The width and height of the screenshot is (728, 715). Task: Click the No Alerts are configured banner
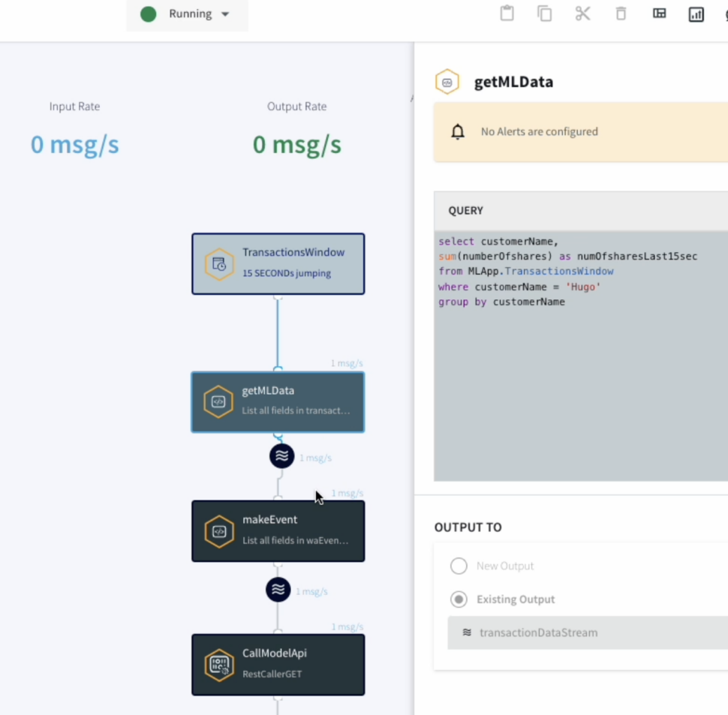579,132
